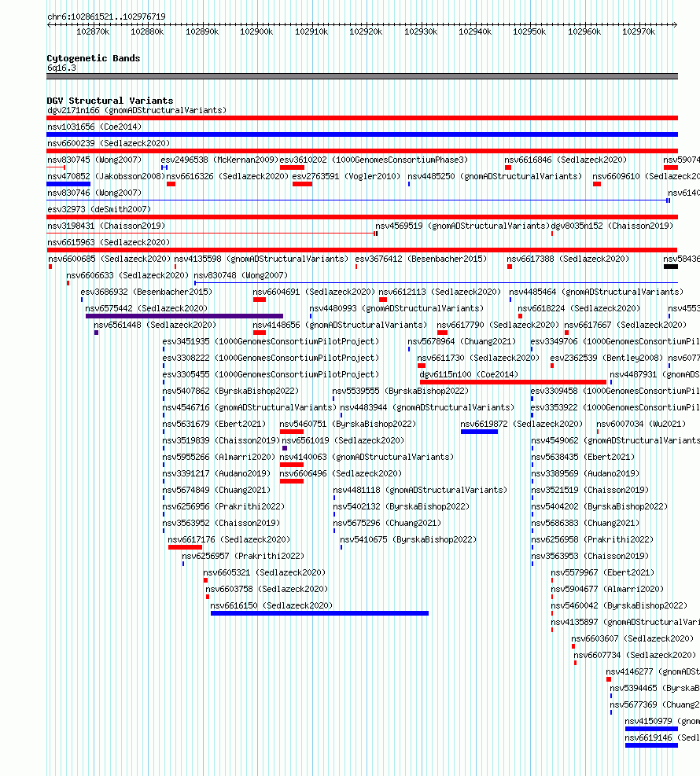Viewport: 700px width, 776px height.
Task: Open the nsv6256957 (Prakrithi2022) label
Action: (243, 557)
